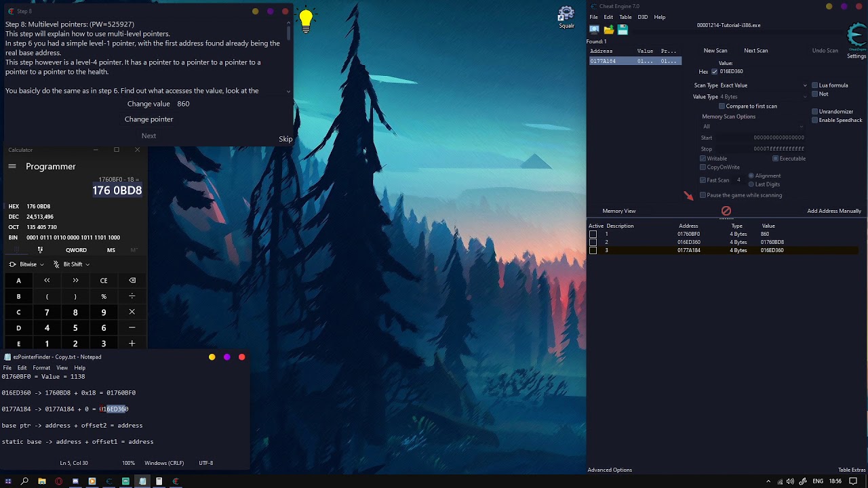Screen dimensions: 868x488
Task: Enable the Unrandomizer checkbox
Action: point(814,112)
